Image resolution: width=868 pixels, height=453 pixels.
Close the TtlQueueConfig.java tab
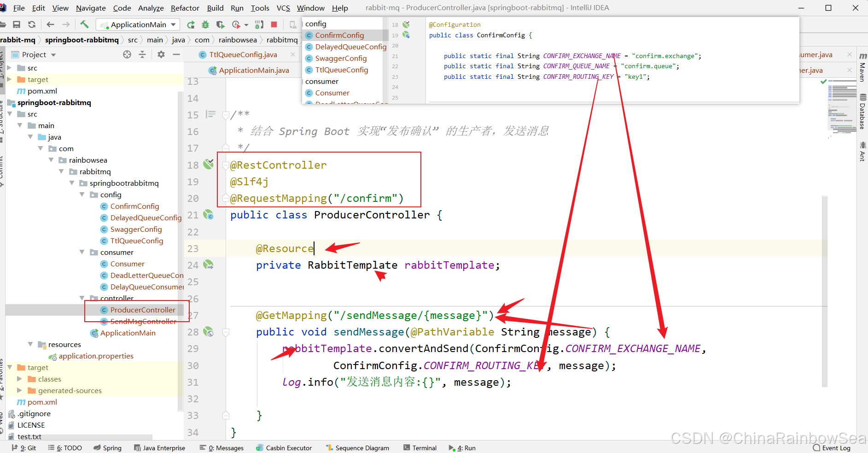(x=293, y=54)
